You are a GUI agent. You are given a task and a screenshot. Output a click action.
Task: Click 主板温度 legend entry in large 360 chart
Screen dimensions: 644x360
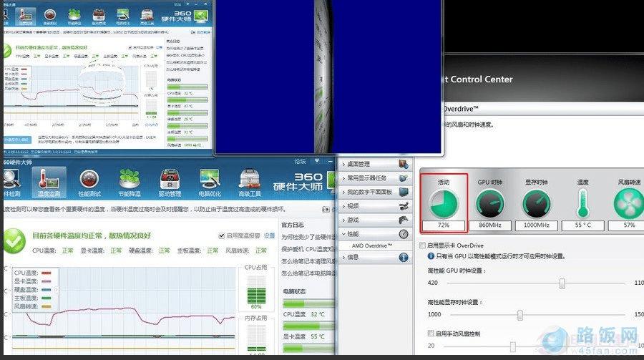(33, 298)
